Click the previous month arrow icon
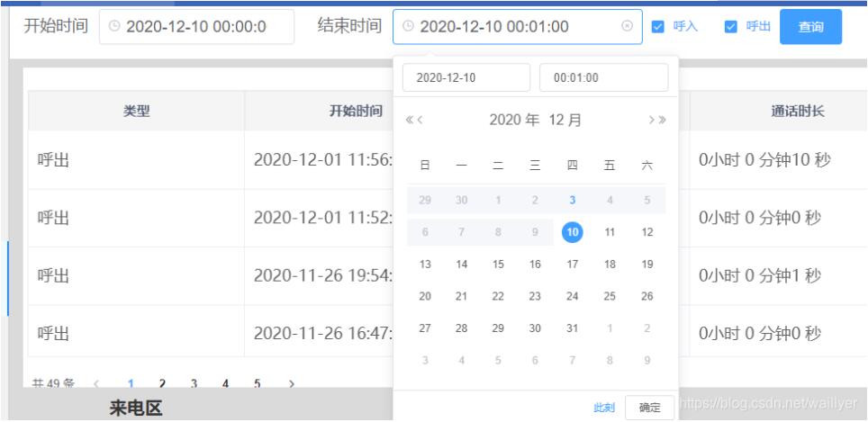The image size is (868, 422). tap(420, 120)
